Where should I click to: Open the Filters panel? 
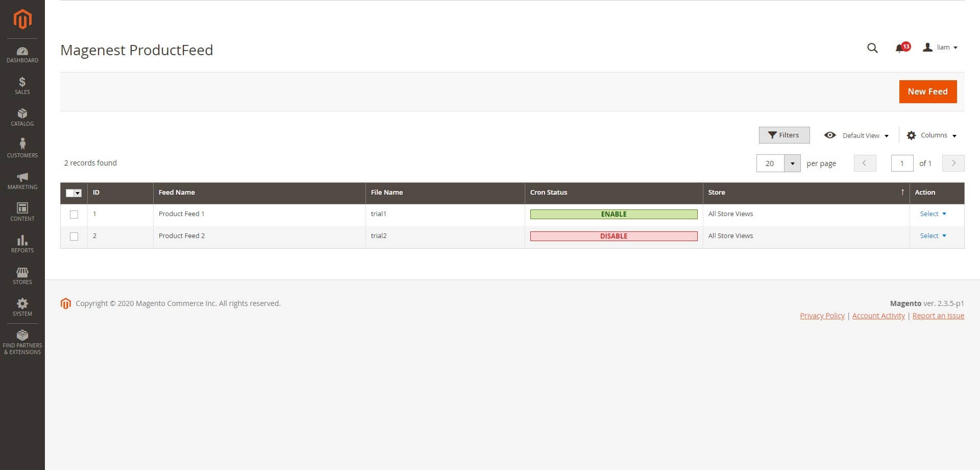(784, 135)
